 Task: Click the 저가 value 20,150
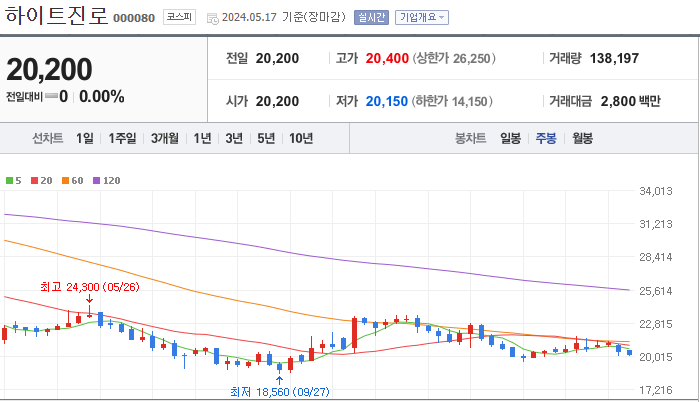(387, 101)
